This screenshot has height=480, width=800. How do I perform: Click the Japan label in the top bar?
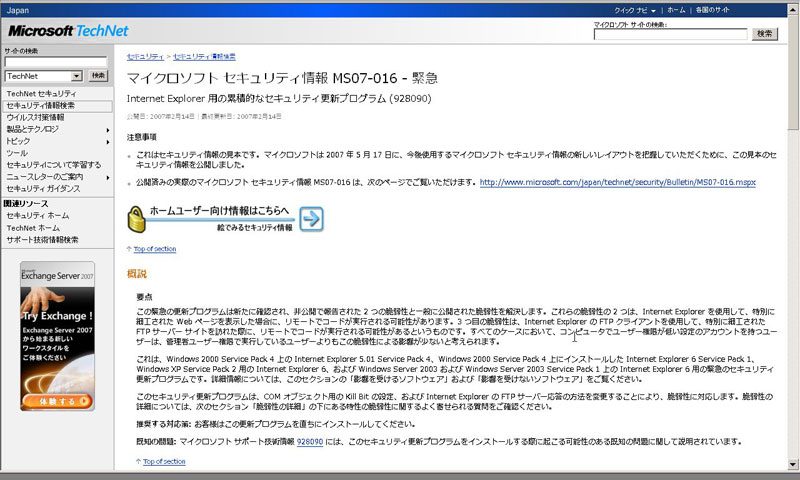pyautogui.click(x=17, y=10)
